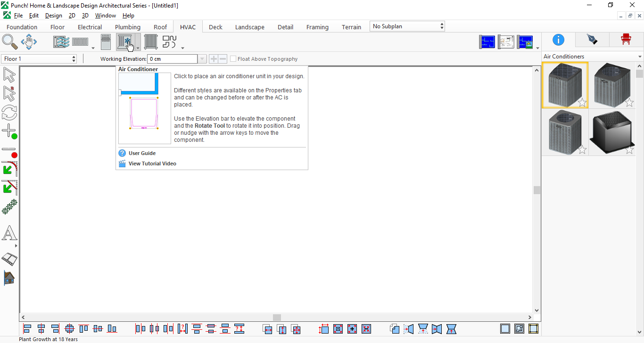Select the duct shapes tool
644x343 pixels.
(x=169, y=42)
